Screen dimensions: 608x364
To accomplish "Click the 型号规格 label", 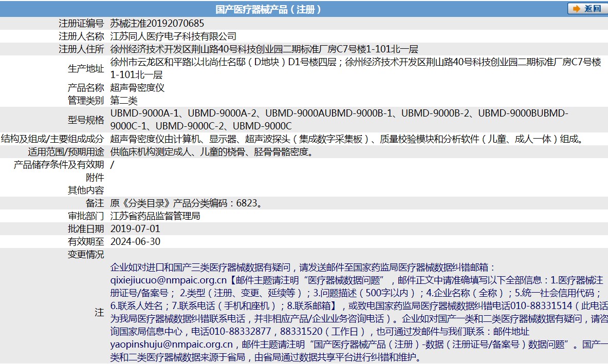I will (x=86, y=120).
